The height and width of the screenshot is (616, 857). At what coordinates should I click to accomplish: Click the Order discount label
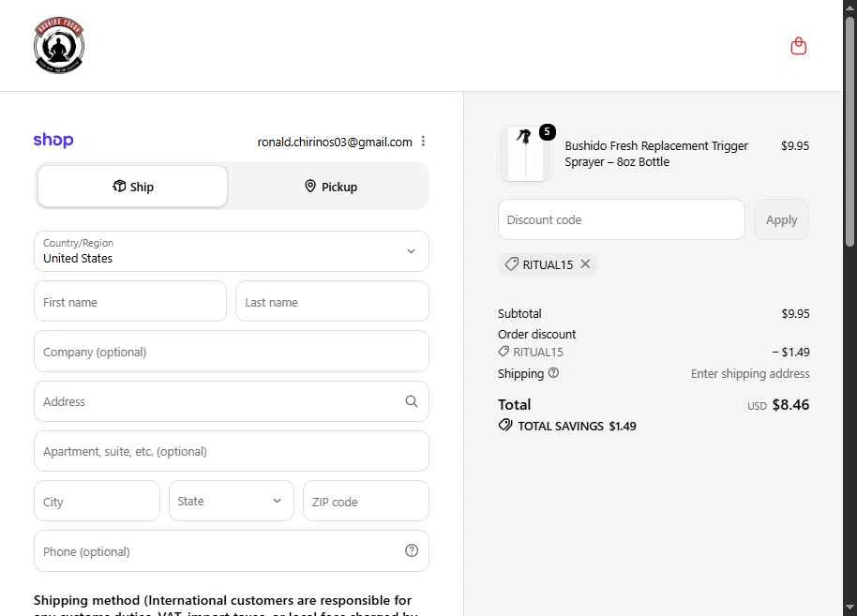point(536,334)
